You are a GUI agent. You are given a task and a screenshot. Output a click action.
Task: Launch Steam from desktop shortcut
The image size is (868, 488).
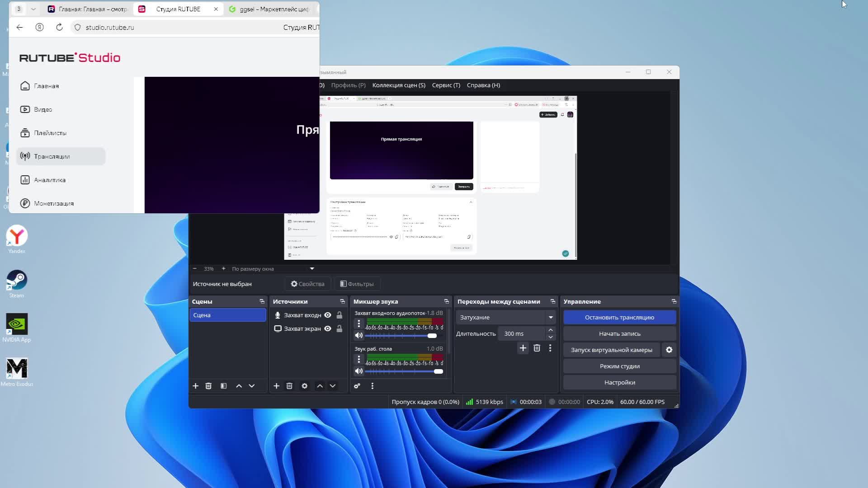pos(17,280)
